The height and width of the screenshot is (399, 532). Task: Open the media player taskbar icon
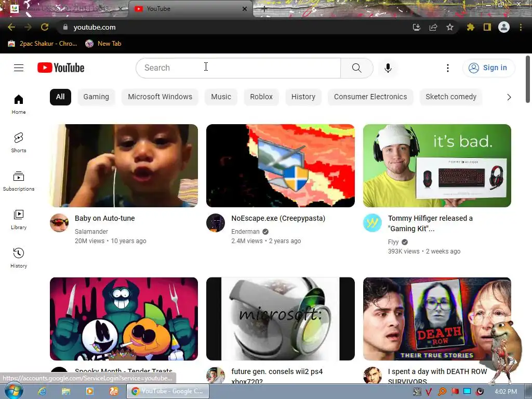[x=90, y=391]
